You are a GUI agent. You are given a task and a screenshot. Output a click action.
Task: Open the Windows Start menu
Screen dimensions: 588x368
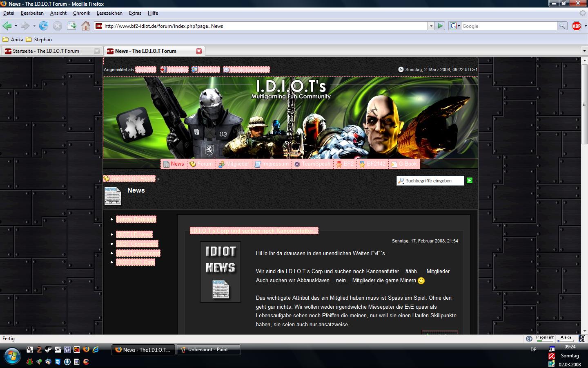tap(11, 355)
